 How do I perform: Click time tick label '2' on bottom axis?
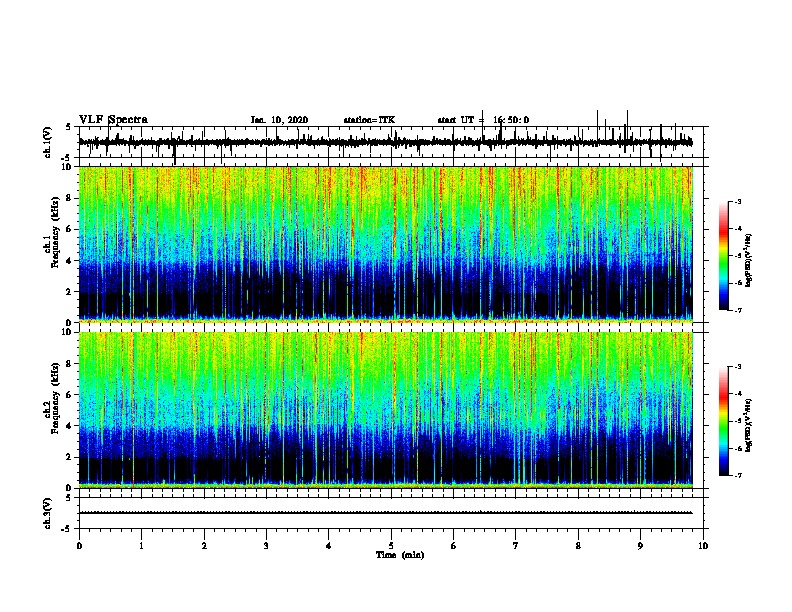[204, 546]
